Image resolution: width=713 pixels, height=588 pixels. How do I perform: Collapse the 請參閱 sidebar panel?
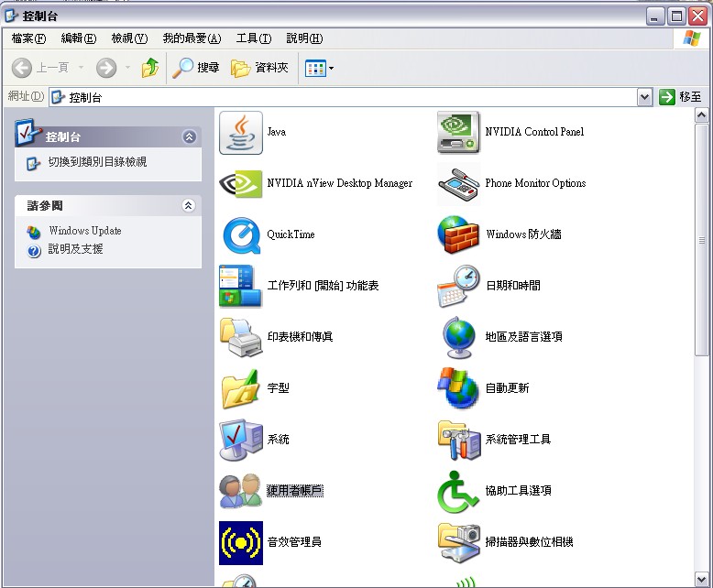click(188, 205)
